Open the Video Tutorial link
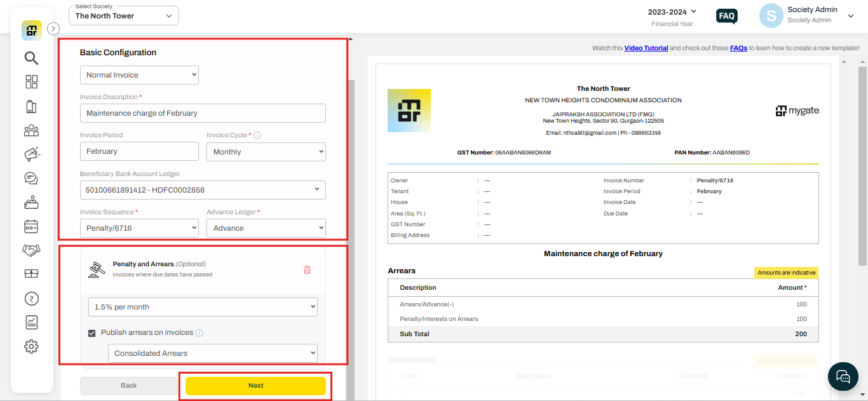The width and height of the screenshot is (868, 401). tap(646, 47)
